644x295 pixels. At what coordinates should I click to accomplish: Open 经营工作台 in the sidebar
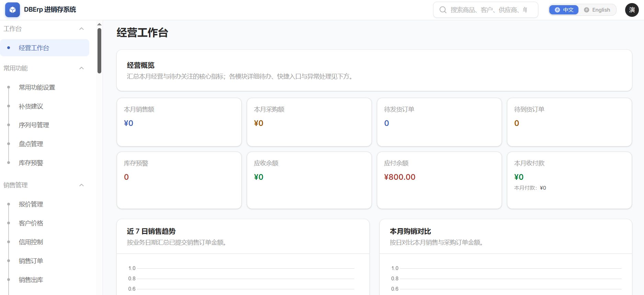point(45,48)
